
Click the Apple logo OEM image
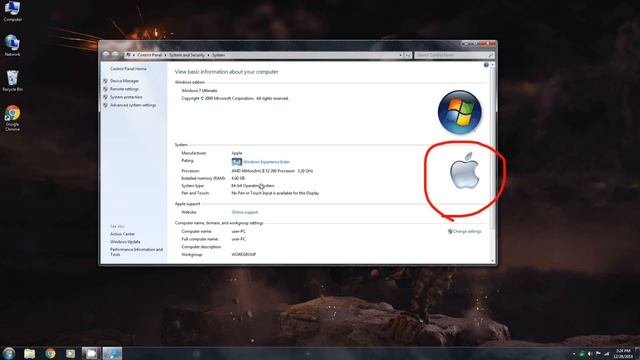[464, 171]
